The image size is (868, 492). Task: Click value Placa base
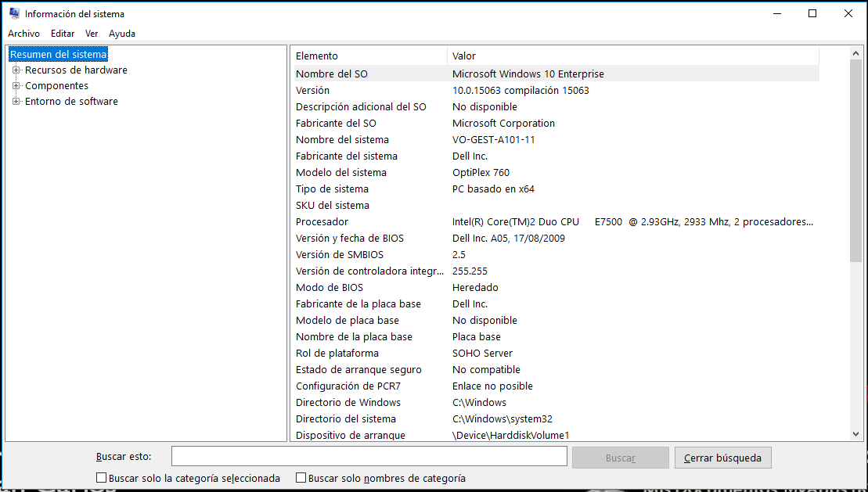(476, 336)
